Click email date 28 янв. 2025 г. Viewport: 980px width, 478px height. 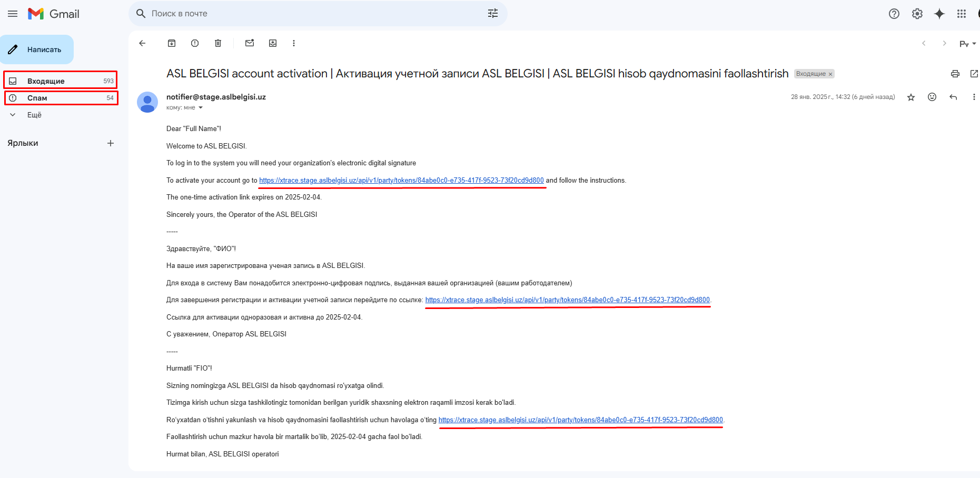coord(843,97)
